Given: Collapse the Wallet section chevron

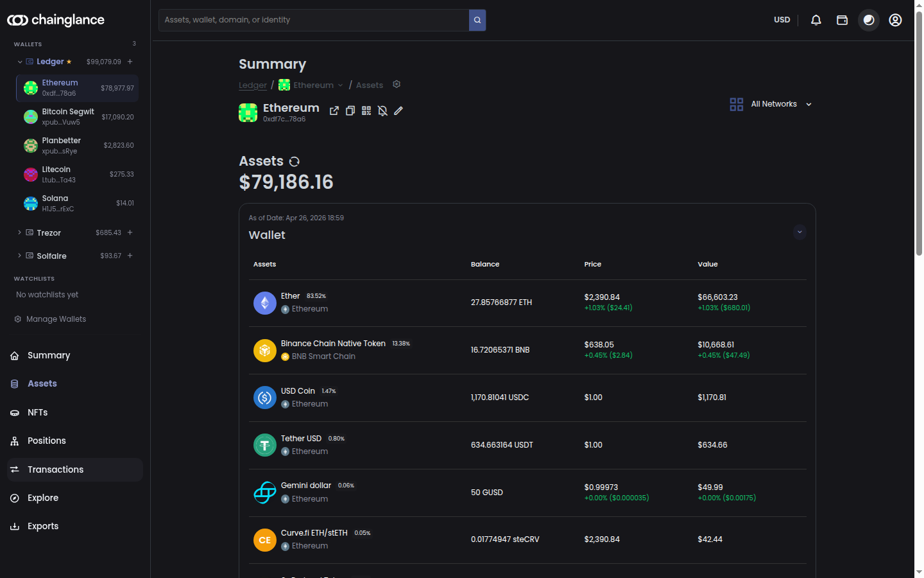Looking at the screenshot, I should click(x=800, y=232).
